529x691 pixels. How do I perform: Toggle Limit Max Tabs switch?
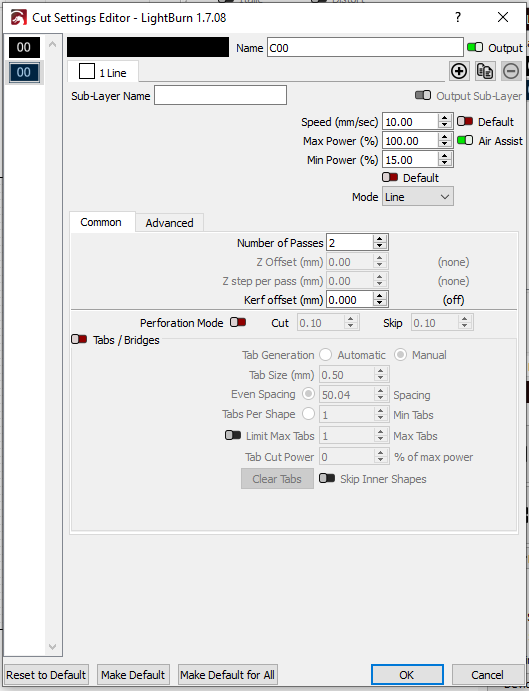[x=233, y=435]
